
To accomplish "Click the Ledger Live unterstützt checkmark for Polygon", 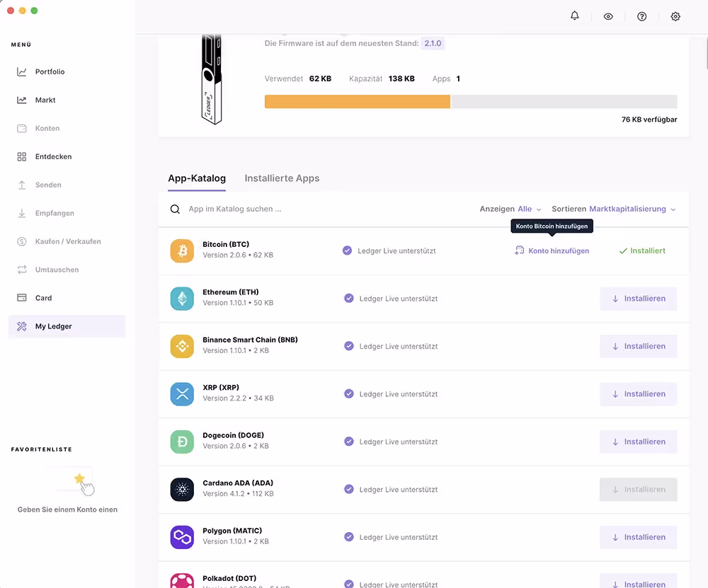I will coord(348,537).
